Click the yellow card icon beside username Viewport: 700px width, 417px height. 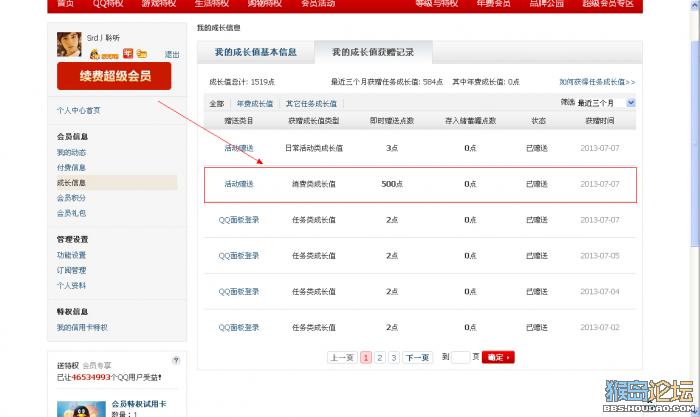142,54
